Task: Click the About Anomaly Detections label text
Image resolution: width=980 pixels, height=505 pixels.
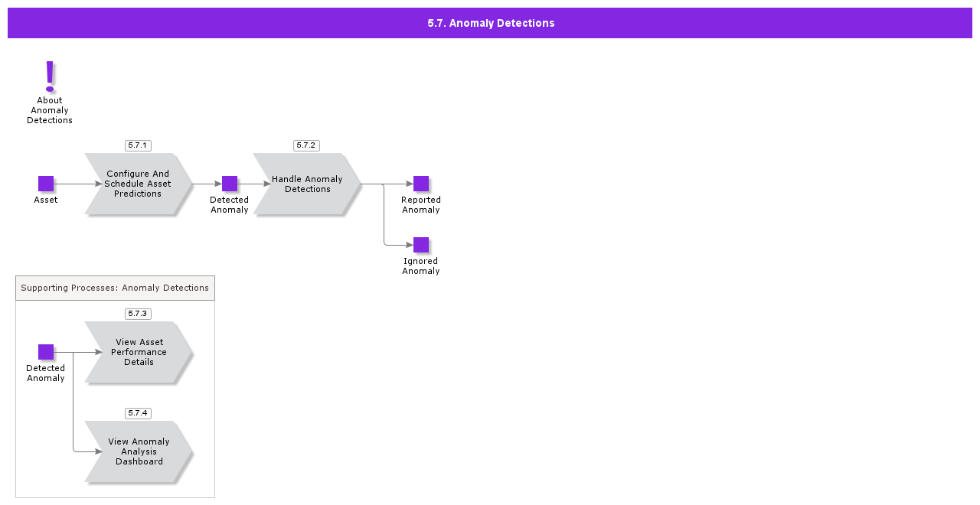Action: (50, 110)
